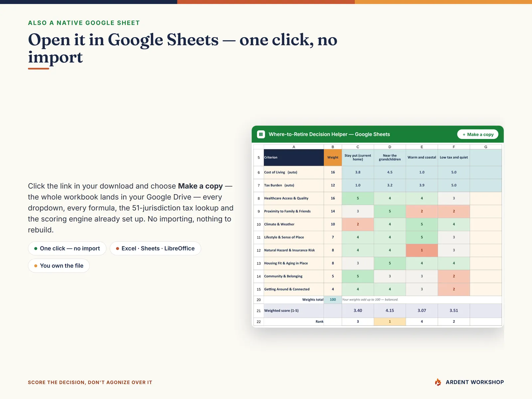
Task: Click the 'Score the decision, don't agonize over it' tagline
Action: (x=90, y=382)
